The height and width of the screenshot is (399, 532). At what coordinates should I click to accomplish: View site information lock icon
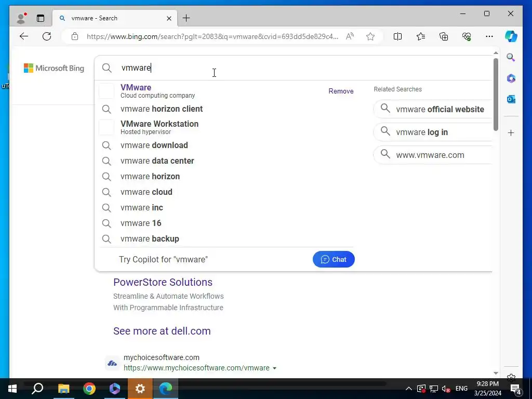click(75, 36)
